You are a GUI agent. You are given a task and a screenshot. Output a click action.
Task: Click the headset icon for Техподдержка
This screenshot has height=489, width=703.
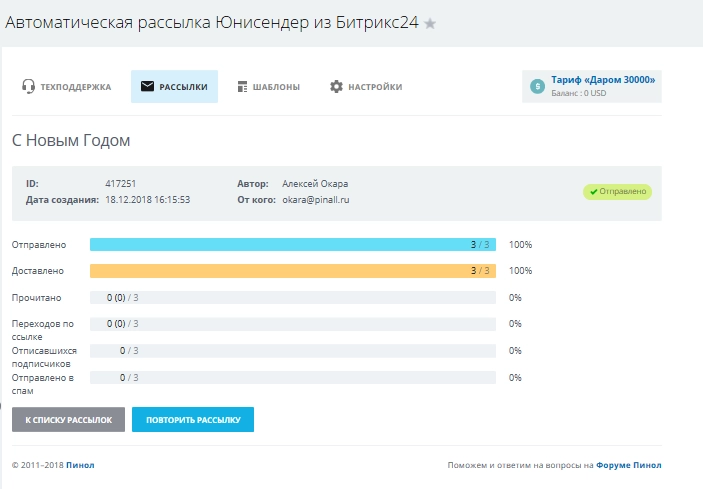point(29,87)
